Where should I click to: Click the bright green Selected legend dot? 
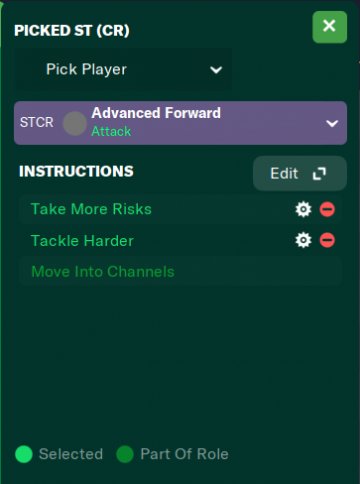click(x=24, y=454)
